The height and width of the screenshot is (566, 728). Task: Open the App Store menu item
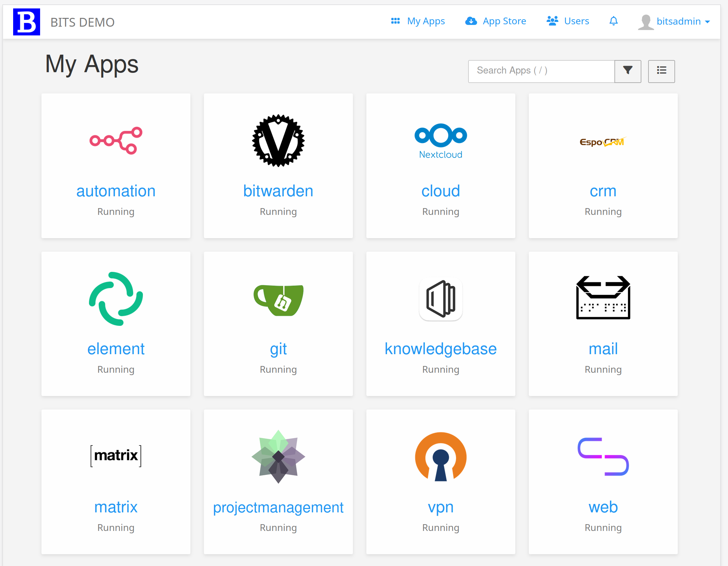pos(495,21)
